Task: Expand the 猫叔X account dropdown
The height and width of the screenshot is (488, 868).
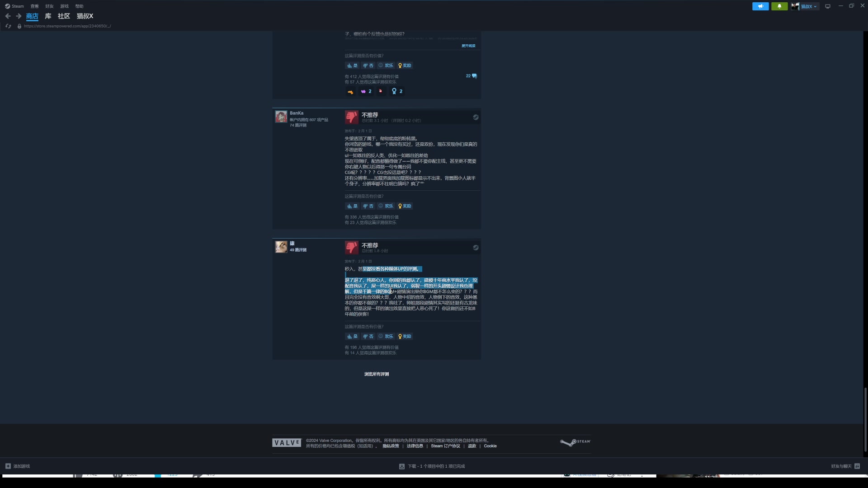Action: tap(808, 6)
